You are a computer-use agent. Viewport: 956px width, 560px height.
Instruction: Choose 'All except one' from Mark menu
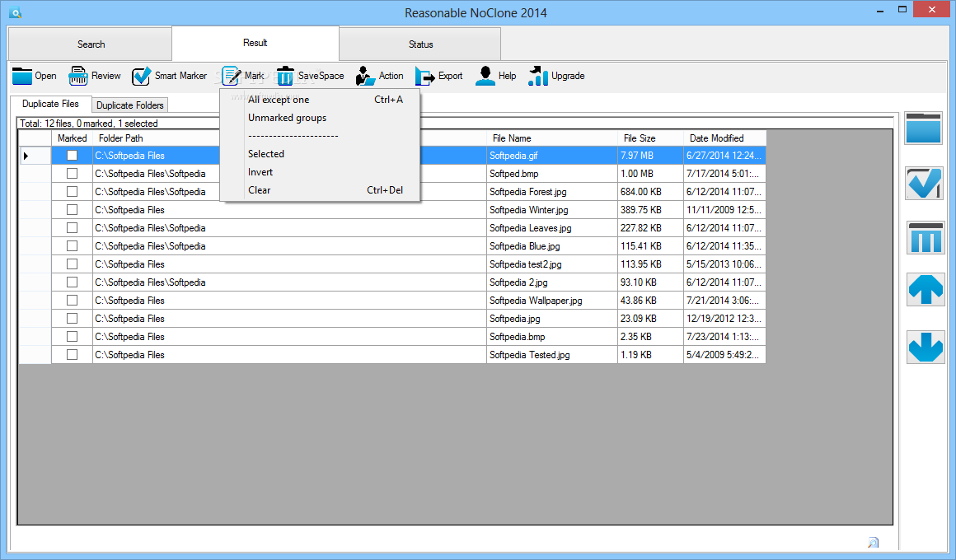(320, 100)
